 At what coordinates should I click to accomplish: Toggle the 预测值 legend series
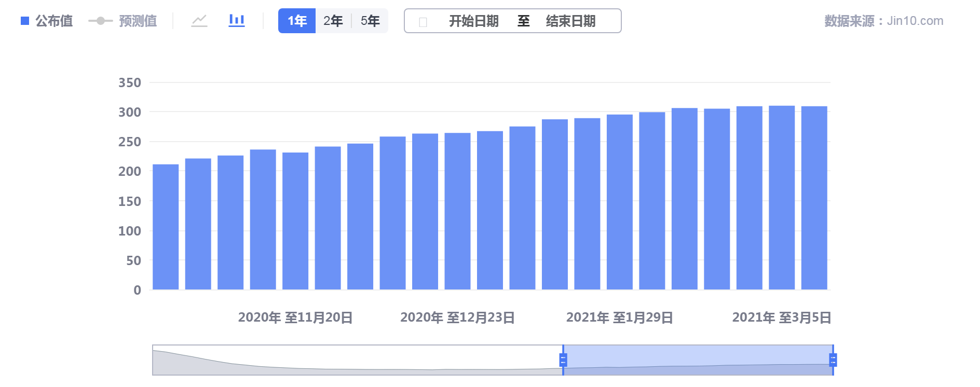[122, 21]
